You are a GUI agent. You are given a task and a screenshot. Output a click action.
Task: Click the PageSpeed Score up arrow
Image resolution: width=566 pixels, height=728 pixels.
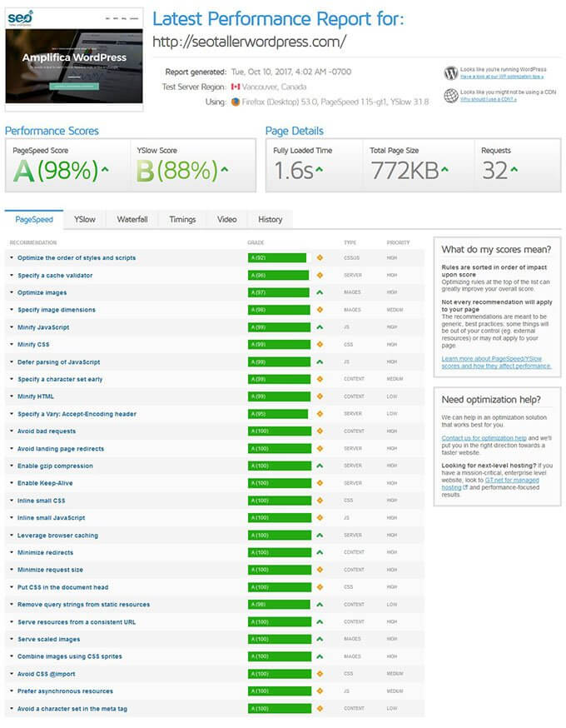[106, 169]
